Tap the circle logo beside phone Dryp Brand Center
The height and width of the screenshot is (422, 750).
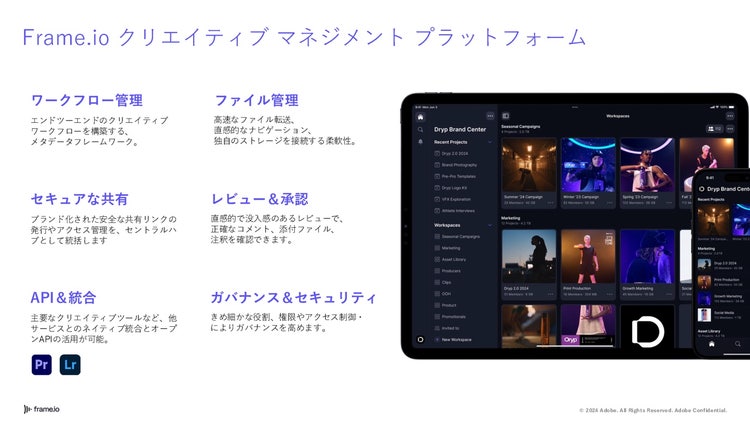[x=702, y=189]
